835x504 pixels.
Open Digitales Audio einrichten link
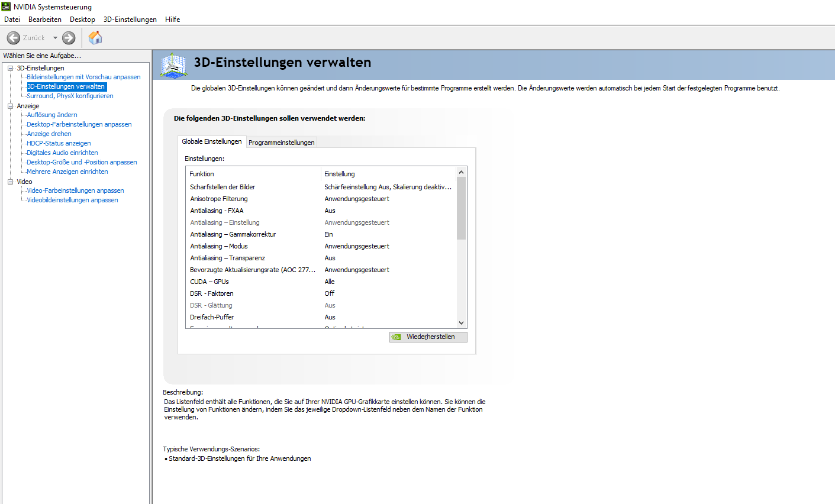(62, 153)
